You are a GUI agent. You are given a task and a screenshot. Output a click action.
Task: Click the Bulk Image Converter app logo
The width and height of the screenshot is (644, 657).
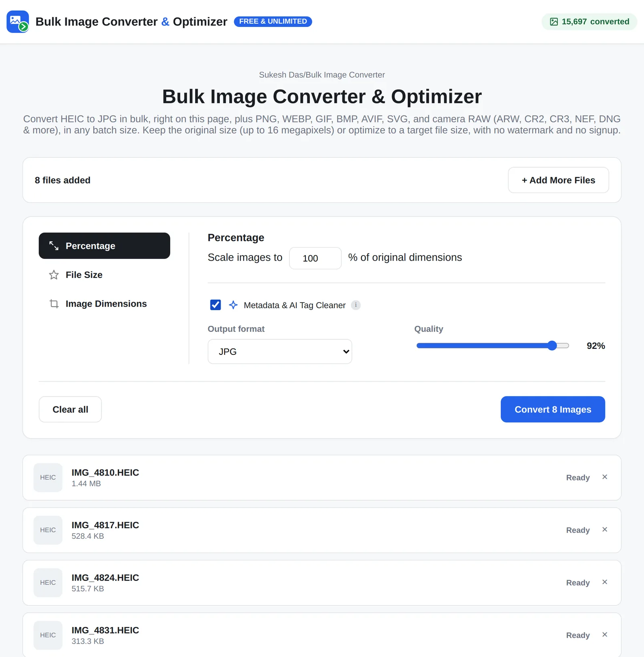pos(18,22)
